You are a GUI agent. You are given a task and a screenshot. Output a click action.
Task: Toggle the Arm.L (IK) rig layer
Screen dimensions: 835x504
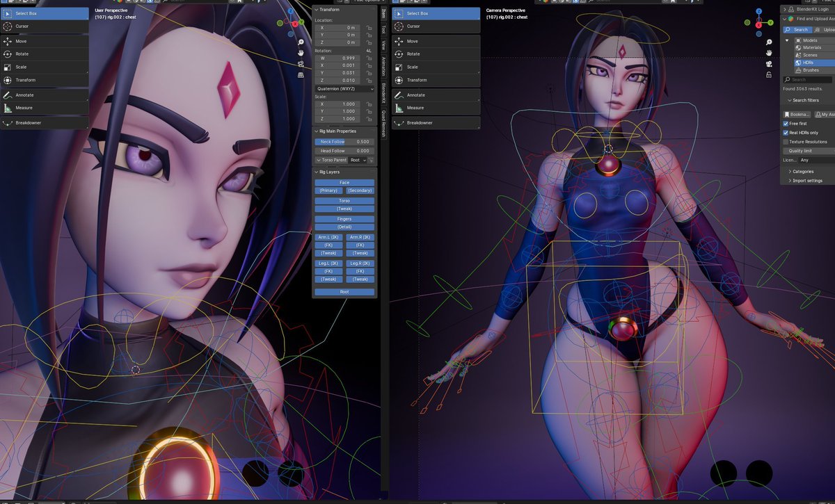pos(328,237)
